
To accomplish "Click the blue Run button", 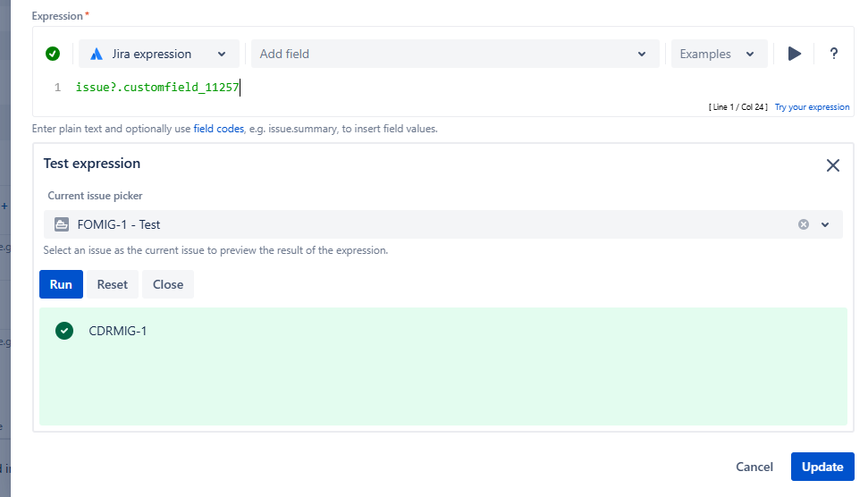I will coord(61,284).
